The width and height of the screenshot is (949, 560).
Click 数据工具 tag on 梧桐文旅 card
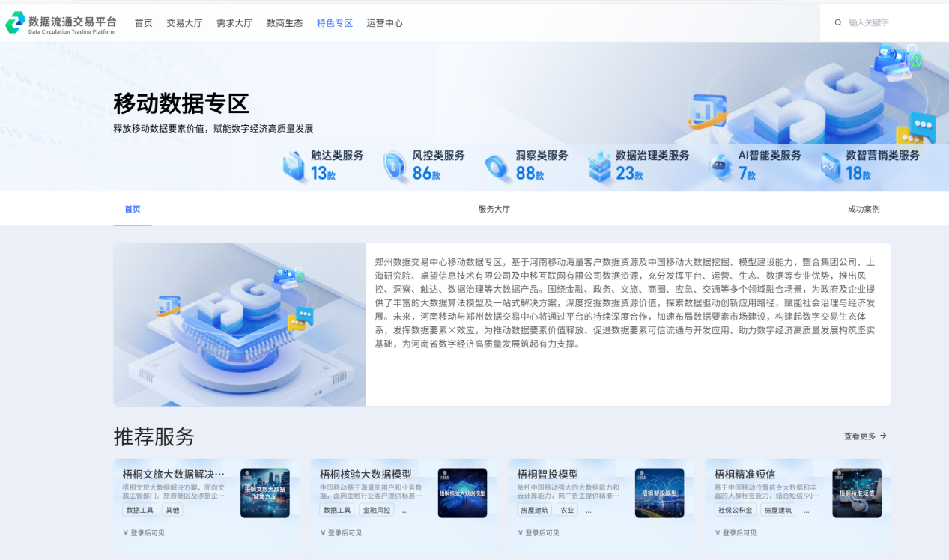[x=140, y=510]
